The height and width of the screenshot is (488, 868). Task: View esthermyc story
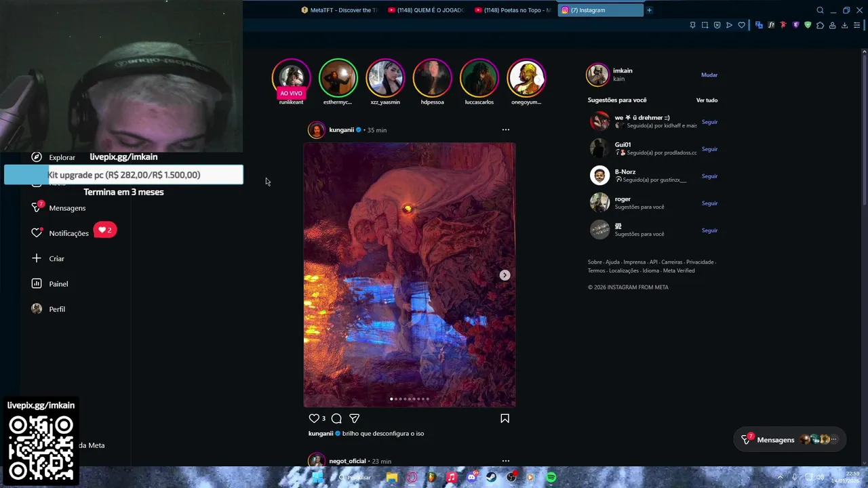point(338,78)
